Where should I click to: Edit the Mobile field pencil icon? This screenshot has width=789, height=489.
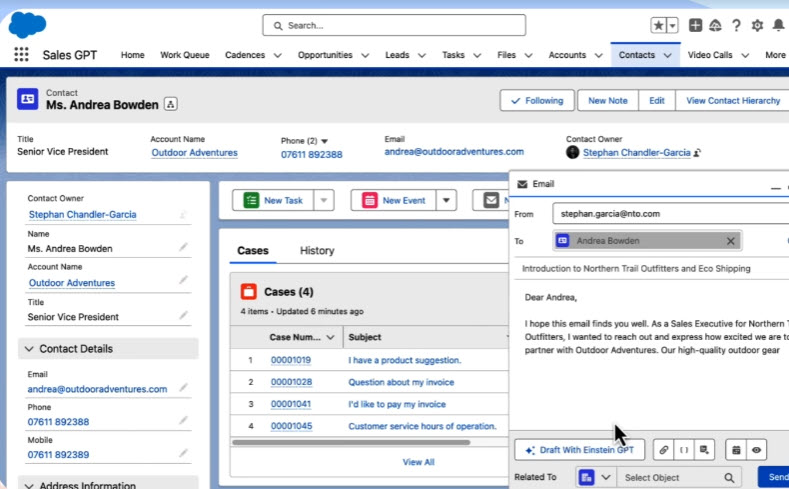pyautogui.click(x=183, y=453)
